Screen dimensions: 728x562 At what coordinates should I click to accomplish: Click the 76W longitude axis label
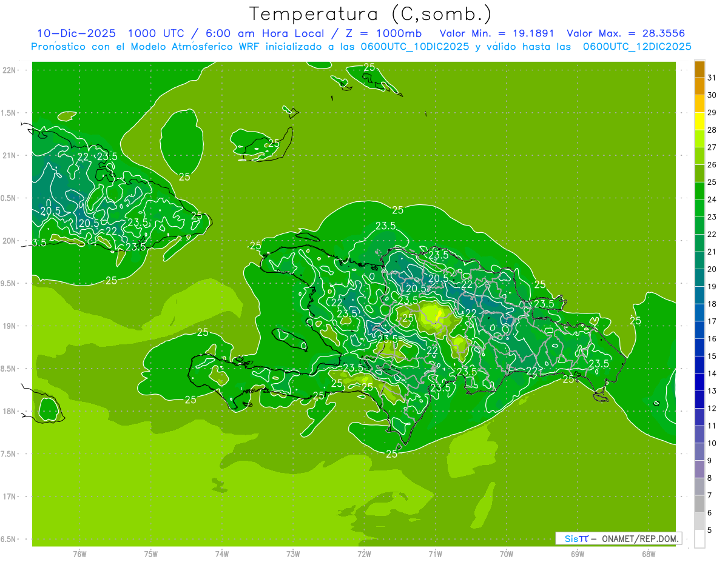(79, 554)
